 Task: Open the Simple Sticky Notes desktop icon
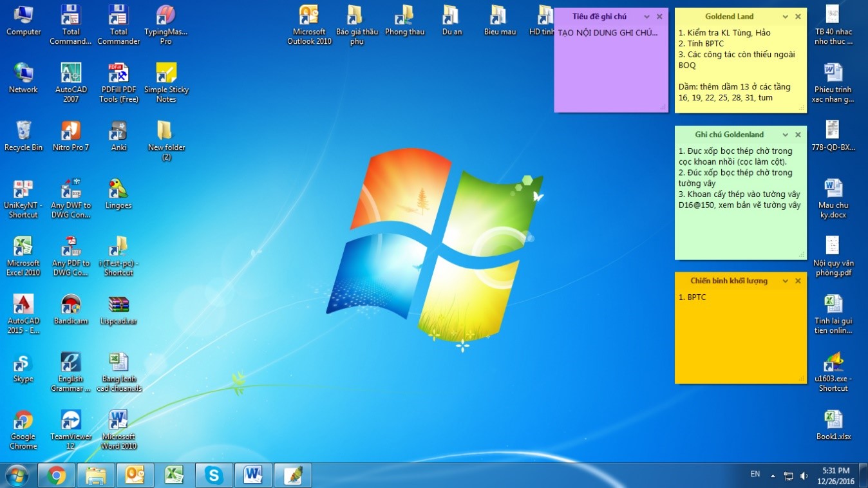(166, 75)
